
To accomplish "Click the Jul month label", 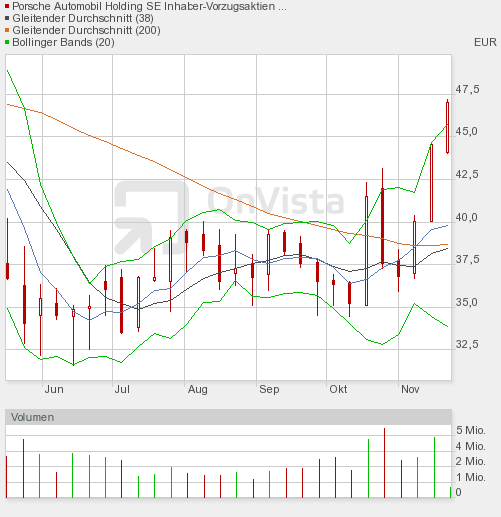I will pos(122,389).
